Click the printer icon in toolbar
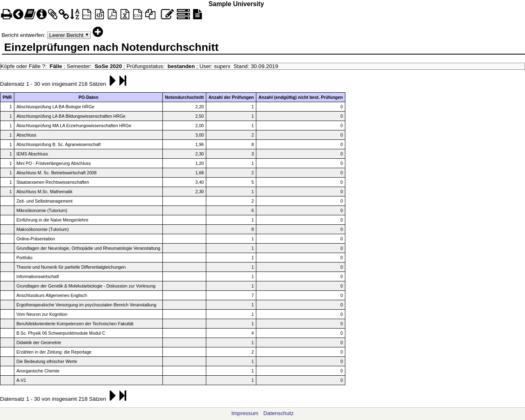The image size is (525, 420). click(x=7, y=14)
